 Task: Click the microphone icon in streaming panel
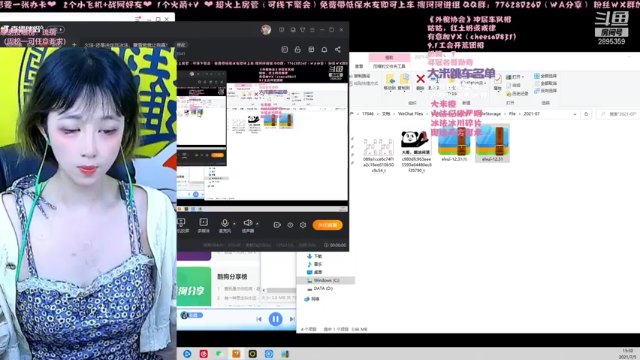point(224,222)
